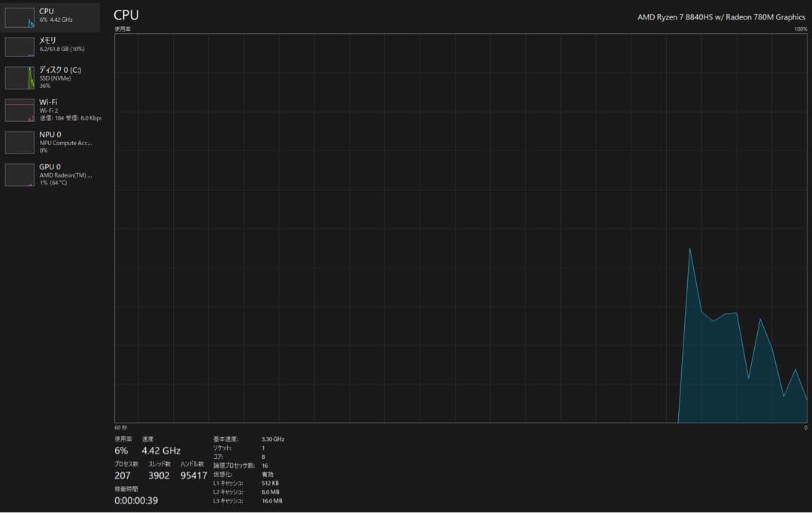812x513 pixels.
Task: Switch to ディスク 0 (C:) label
Action: [x=60, y=70]
